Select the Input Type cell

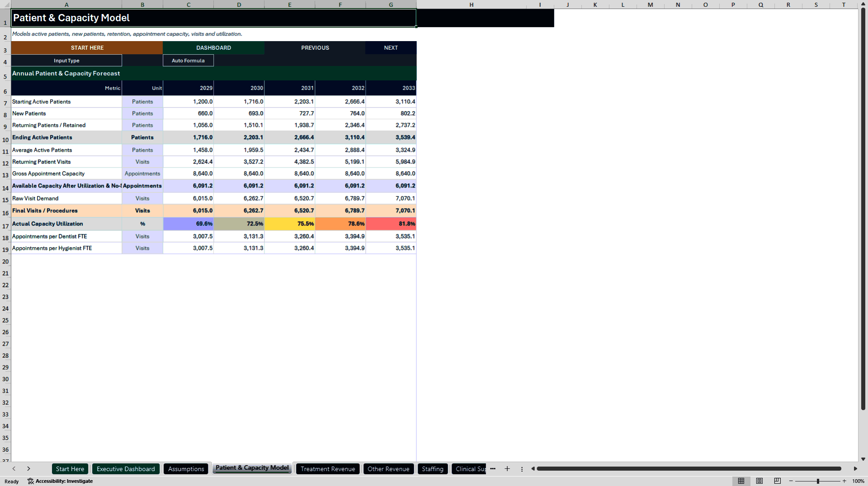click(66, 61)
